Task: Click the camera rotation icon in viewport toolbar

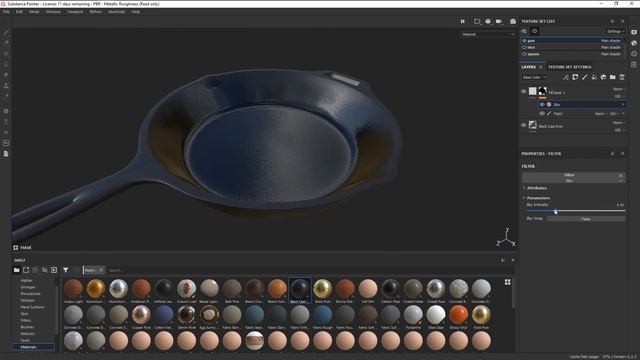Action: click(488, 21)
